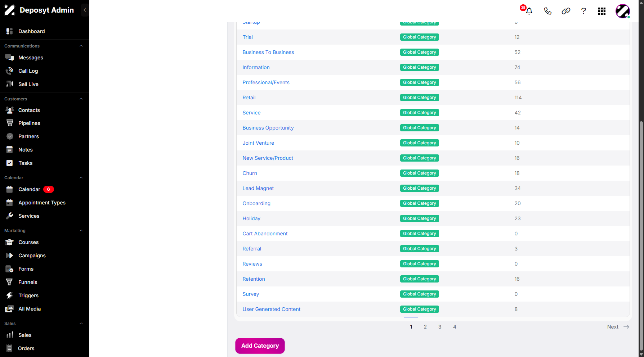Viewport: 644px width, 357px height.
Task: Click the Tasks checkmark icon
Action: click(x=10, y=163)
